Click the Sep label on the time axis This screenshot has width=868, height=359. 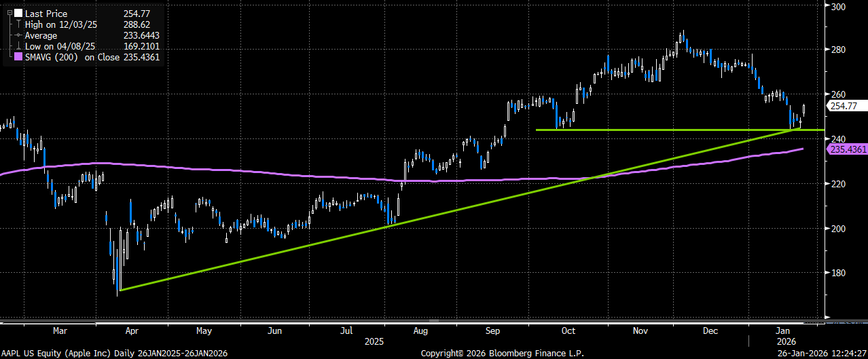click(x=492, y=332)
